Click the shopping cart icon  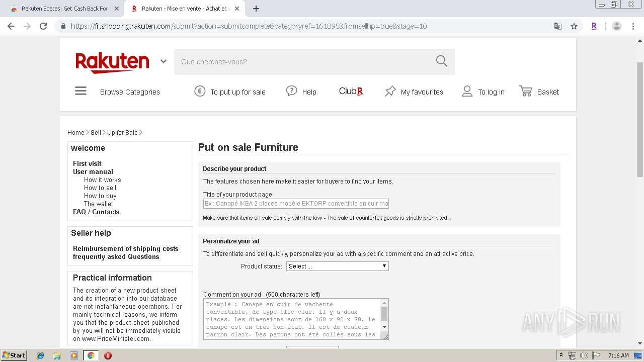526,91
